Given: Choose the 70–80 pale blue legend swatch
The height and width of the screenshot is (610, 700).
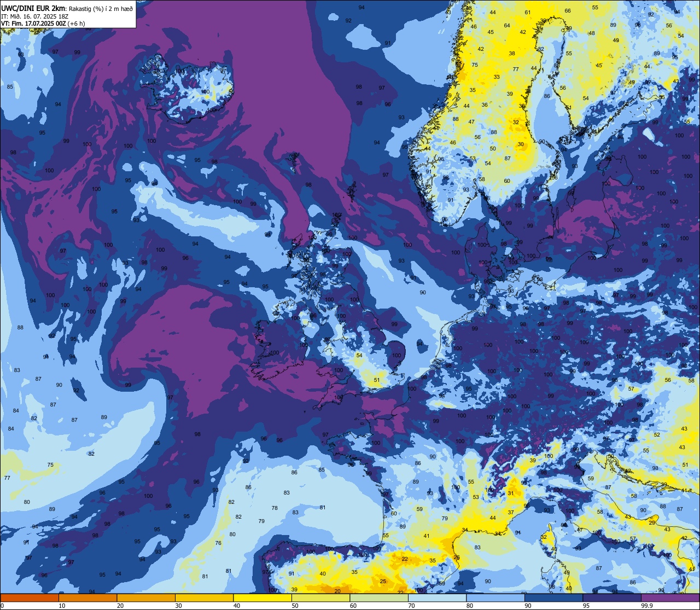Looking at the screenshot, I should pyautogui.click(x=437, y=597).
